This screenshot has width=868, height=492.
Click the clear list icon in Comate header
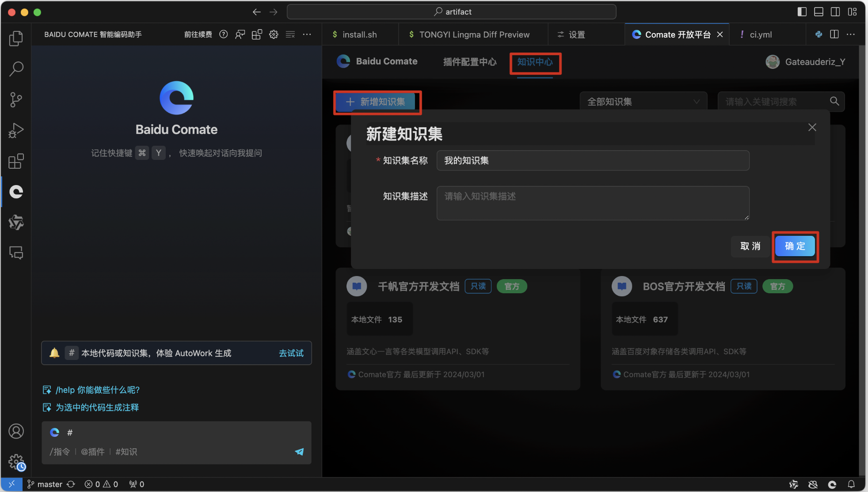290,34
